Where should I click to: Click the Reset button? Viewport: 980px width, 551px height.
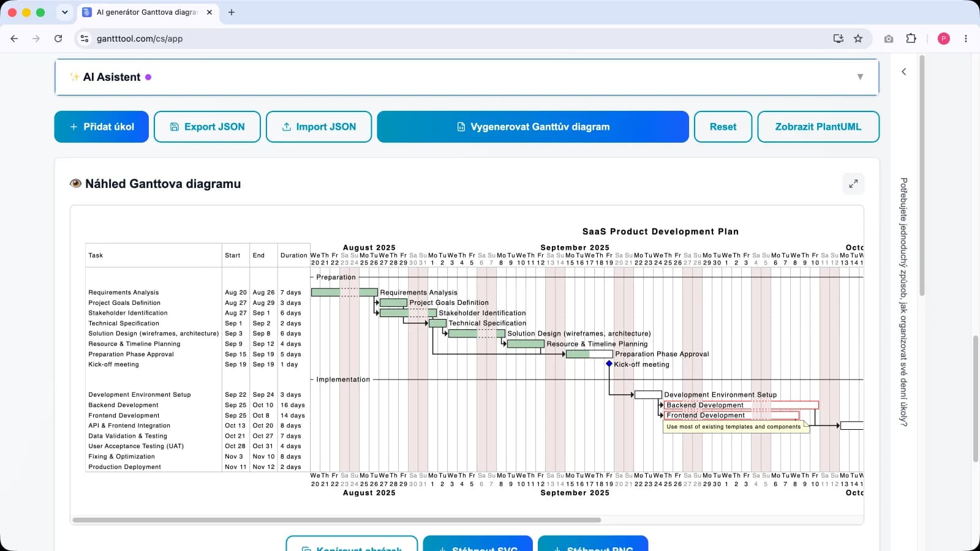[723, 127]
